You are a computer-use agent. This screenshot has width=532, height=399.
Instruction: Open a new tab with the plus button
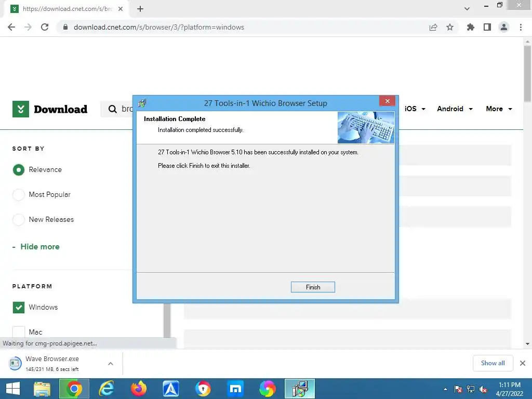pos(140,9)
